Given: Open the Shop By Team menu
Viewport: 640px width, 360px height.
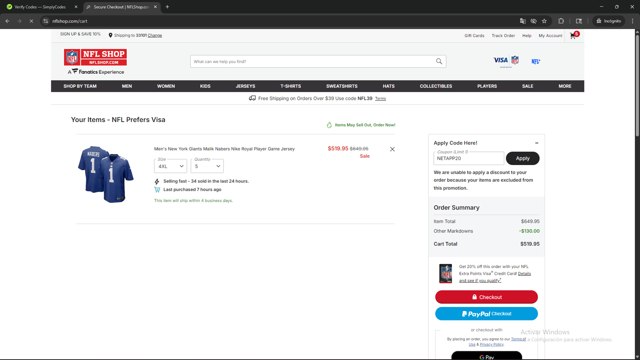Looking at the screenshot, I should (x=80, y=86).
